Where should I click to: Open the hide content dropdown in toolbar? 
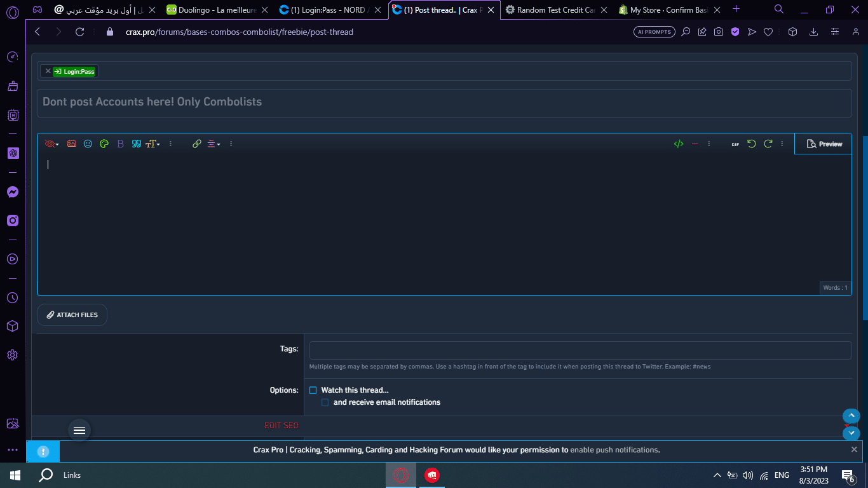pos(52,144)
